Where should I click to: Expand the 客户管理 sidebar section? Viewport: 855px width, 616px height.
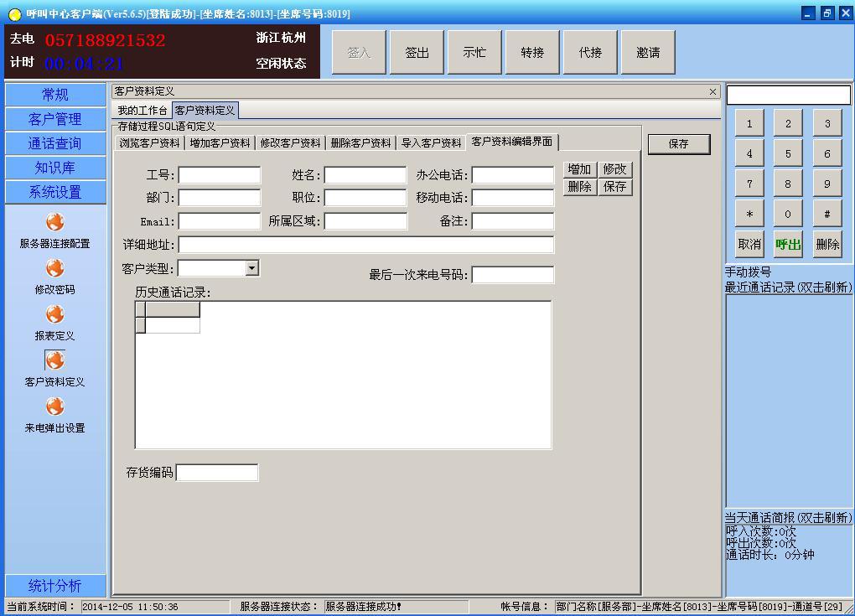click(x=55, y=119)
